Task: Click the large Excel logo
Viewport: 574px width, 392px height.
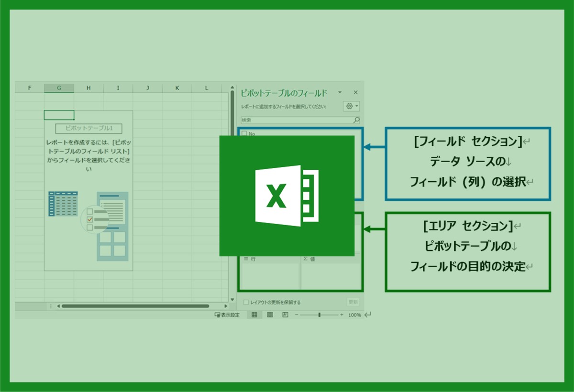Action: [287, 196]
